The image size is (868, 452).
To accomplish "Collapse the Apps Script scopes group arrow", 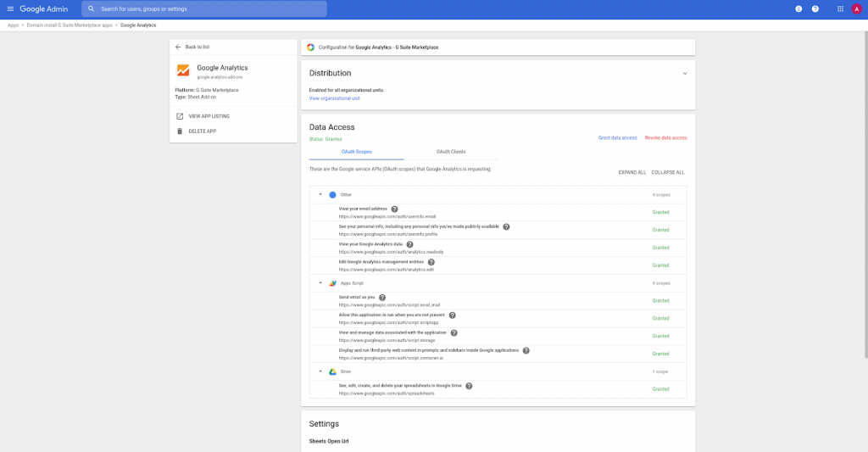I will point(320,283).
